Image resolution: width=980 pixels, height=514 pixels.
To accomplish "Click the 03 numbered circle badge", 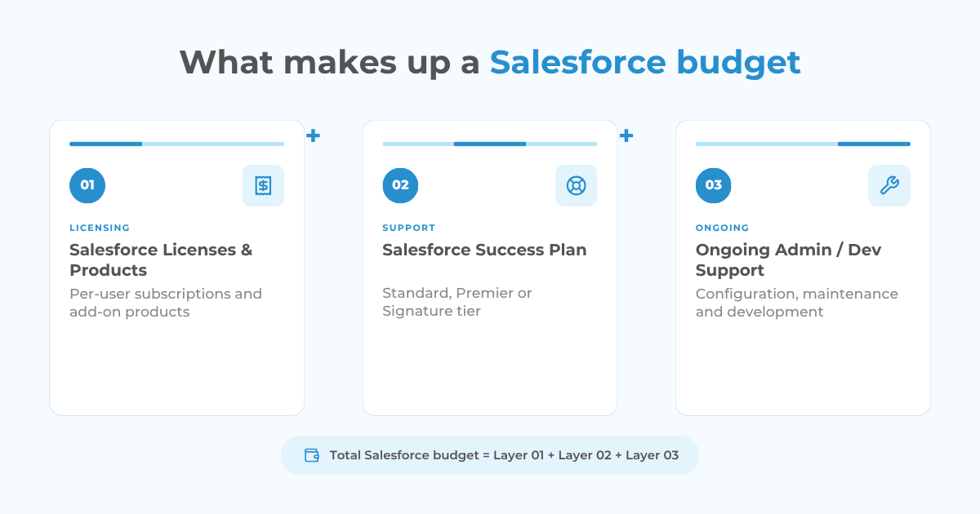I will (714, 185).
